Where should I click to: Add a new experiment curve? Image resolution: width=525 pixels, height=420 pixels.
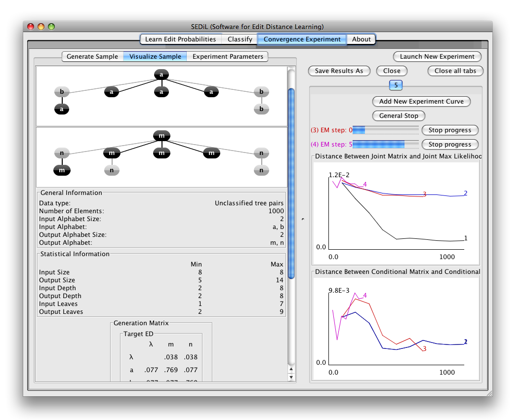click(421, 101)
